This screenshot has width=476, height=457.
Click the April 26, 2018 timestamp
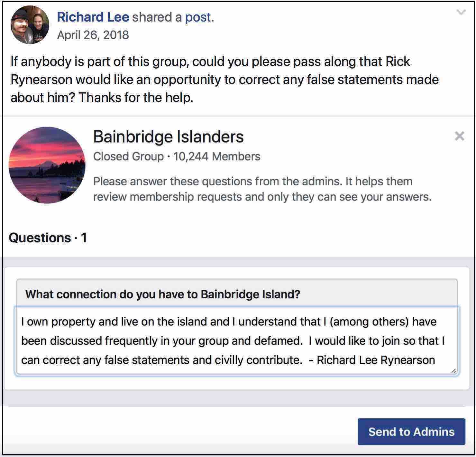[93, 35]
